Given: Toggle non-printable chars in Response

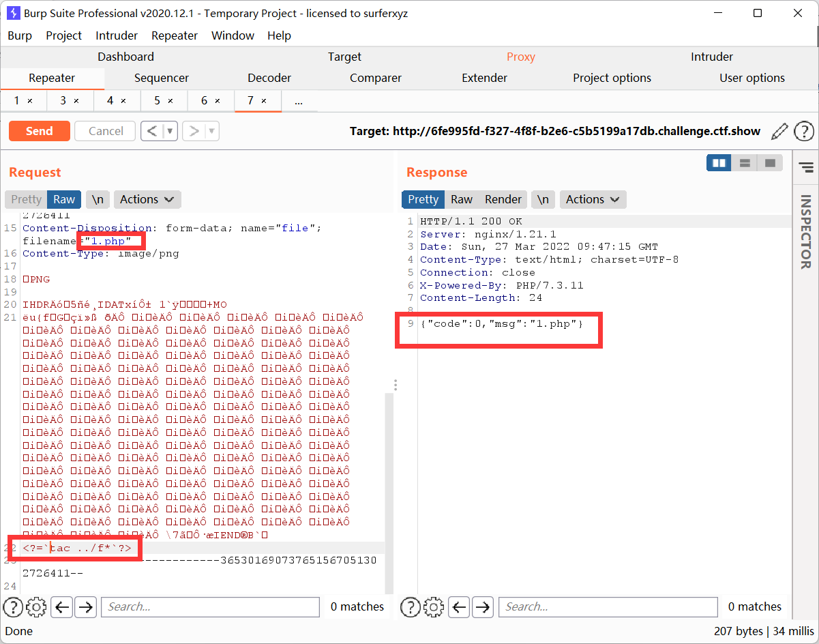Looking at the screenshot, I should (543, 199).
